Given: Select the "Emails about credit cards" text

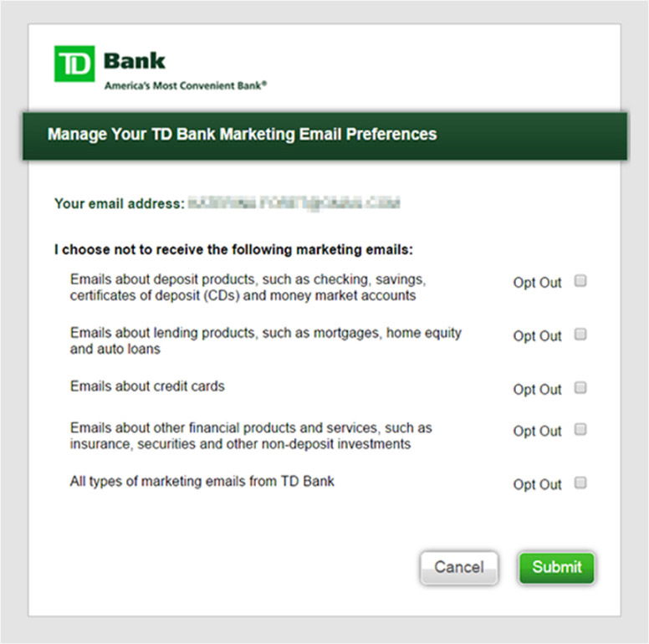Looking at the screenshot, I should click(x=147, y=386).
